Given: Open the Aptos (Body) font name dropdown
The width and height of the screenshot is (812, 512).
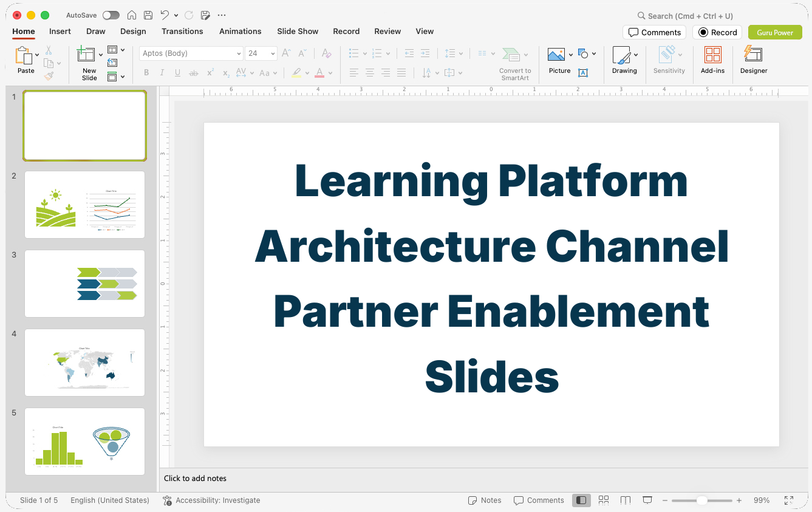Looking at the screenshot, I should coord(239,53).
